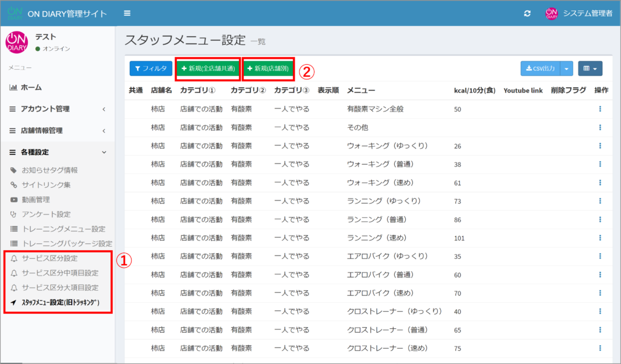The width and height of the screenshot is (621, 364).
Task: Click the 新規(全店舗共通) button
Action: [x=208, y=69]
